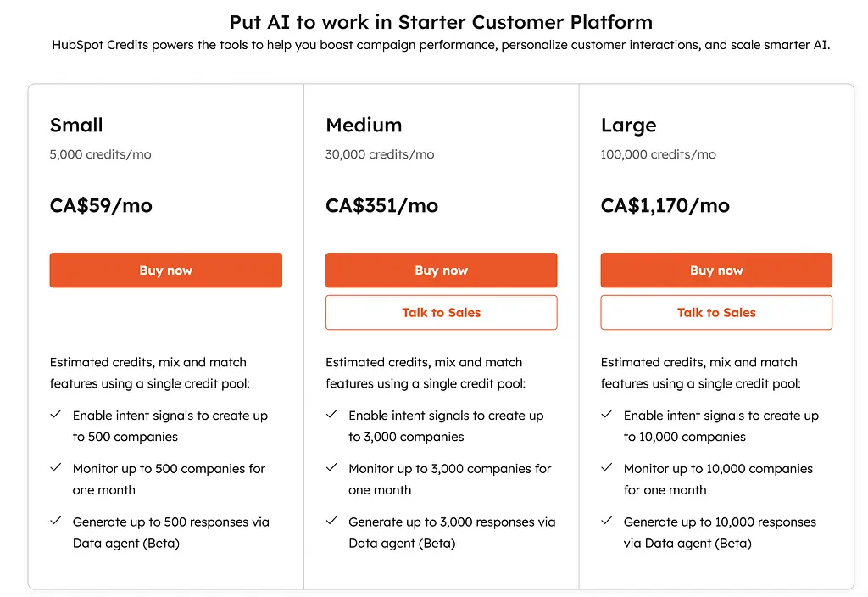Image resolution: width=868 pixels, height=597 pixels.
Task: Click checkmark beside Medium plan's 3,000 companies intent signals
Action: coord(331,415)
